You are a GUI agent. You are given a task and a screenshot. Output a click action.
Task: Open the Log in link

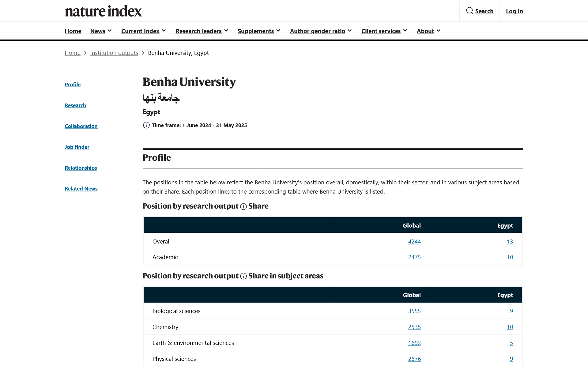[x=514, y=11]
